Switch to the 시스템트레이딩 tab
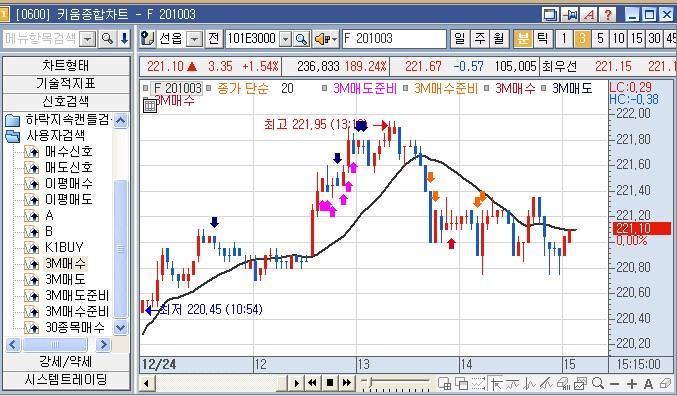 click(x=66, y=380)
